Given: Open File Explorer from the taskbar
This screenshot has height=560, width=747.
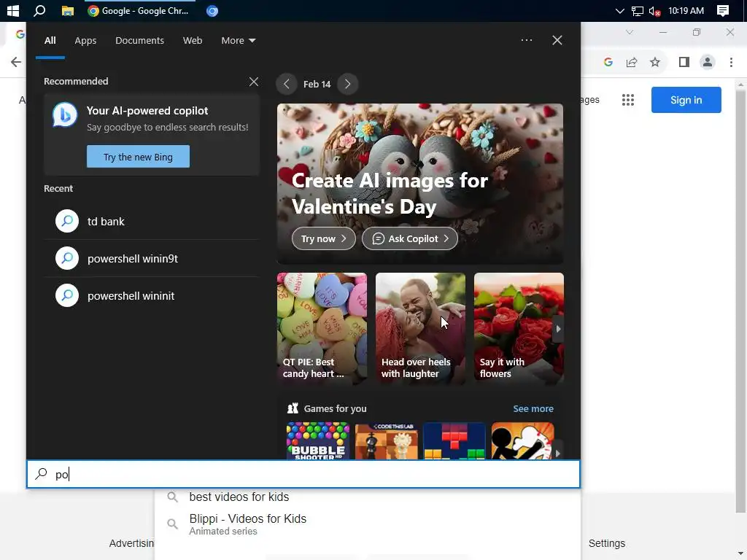Looking at the screenshot, I should click(x=67, y=10).
